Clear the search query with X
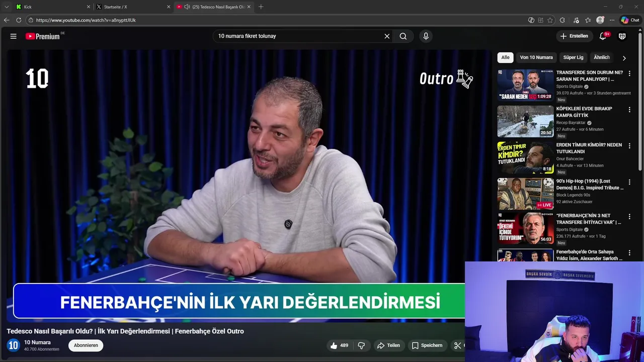 point(387,36)
